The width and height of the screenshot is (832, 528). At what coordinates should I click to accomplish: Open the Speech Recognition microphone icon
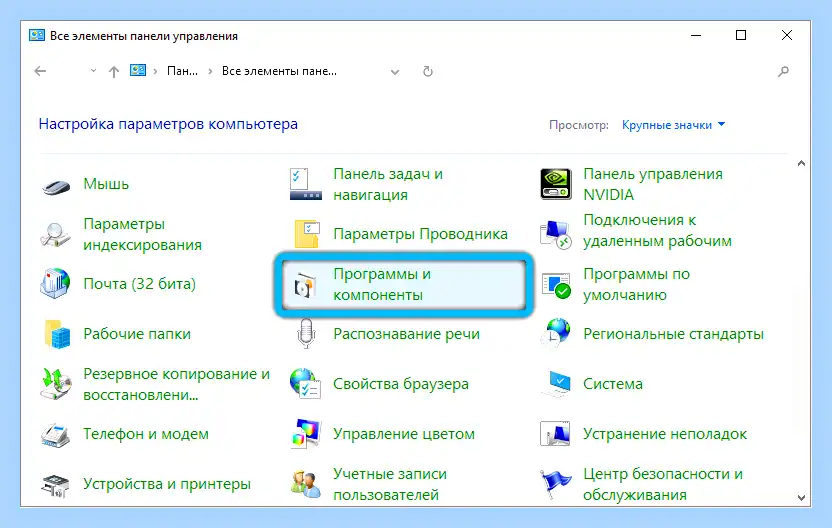[306, 333]
